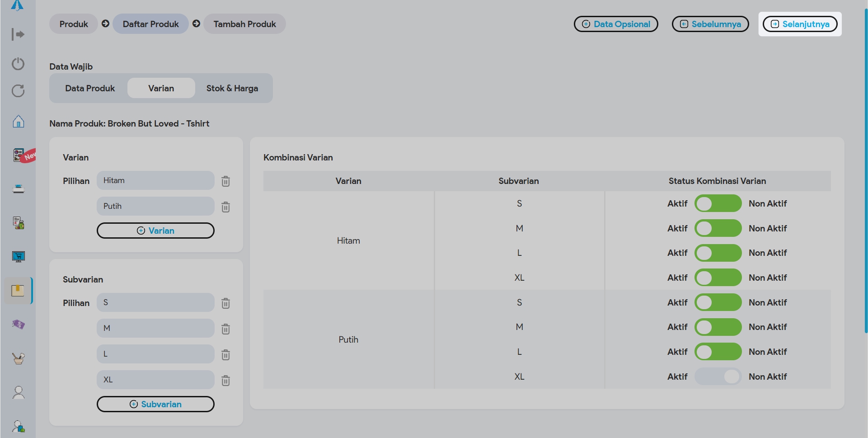Delete the Putih variant option
This screenshot has width=868, height=438.
tap(225, 207)
